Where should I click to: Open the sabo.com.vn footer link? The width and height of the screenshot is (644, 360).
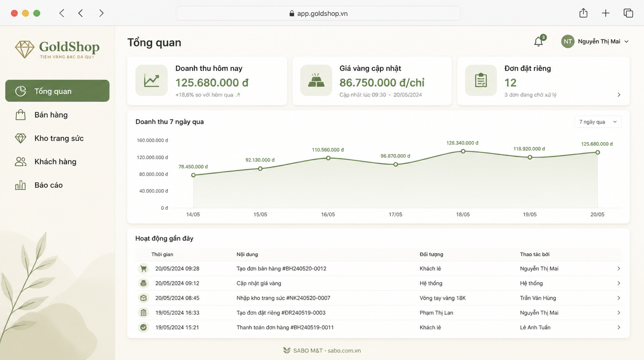coord(344,350)
